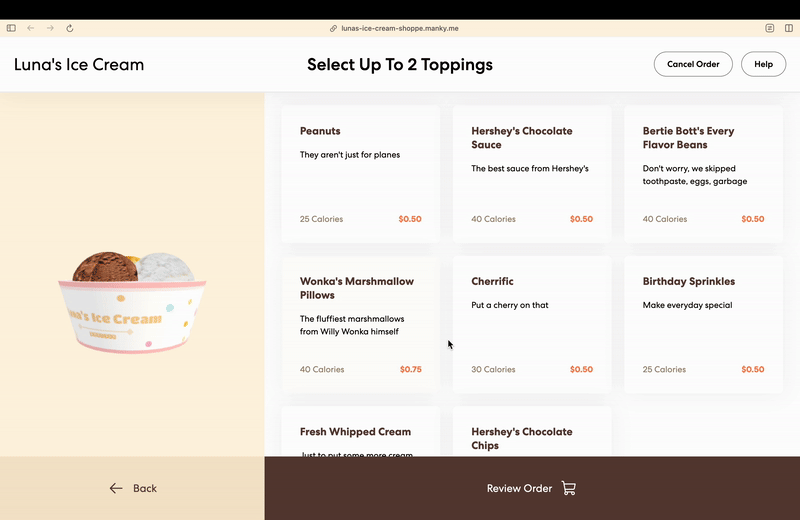Click the shopping cart icon

(x=569, y=488)
